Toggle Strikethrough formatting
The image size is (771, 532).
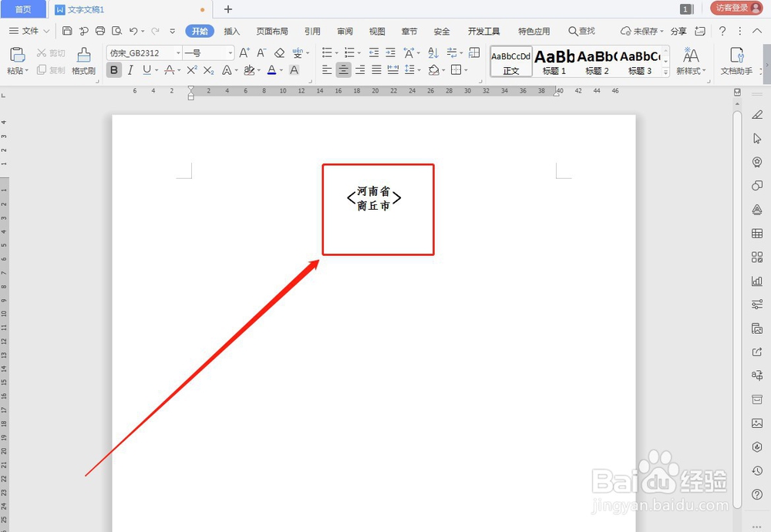click(x=169, y=70)
